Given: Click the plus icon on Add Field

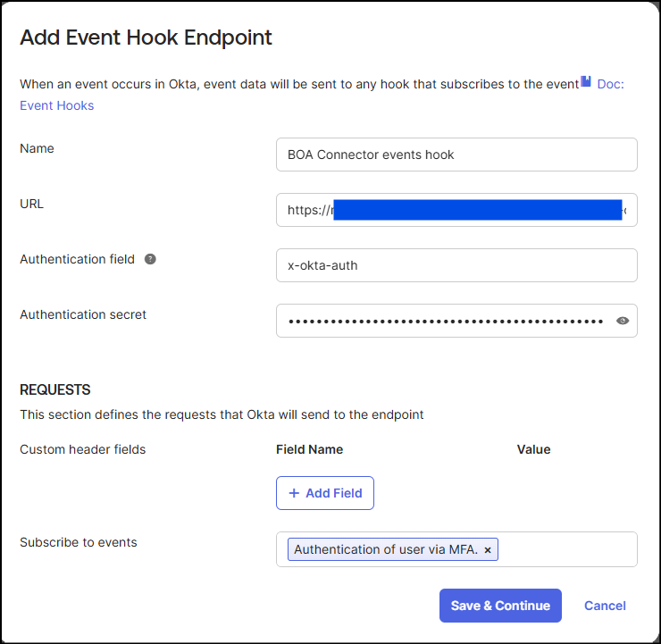Looking at the screenshot, I should click(294, 493).
